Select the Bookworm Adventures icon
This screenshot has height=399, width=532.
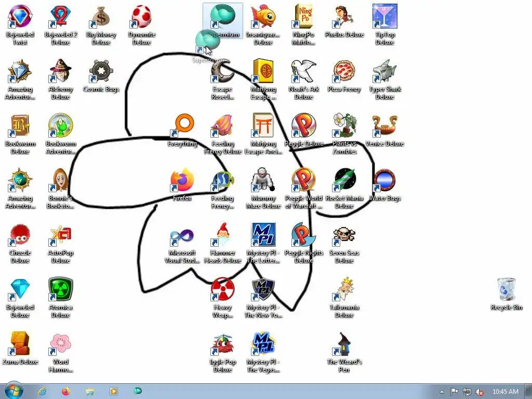tap(61, 134)
